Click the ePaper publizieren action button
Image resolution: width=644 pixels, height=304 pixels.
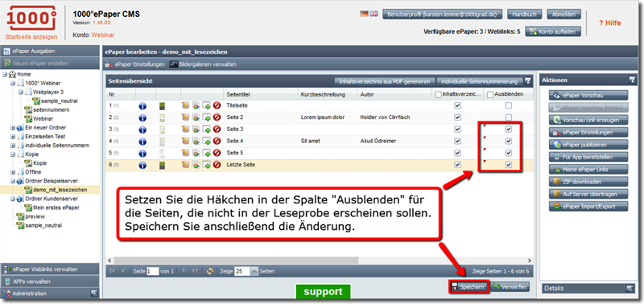588,145
